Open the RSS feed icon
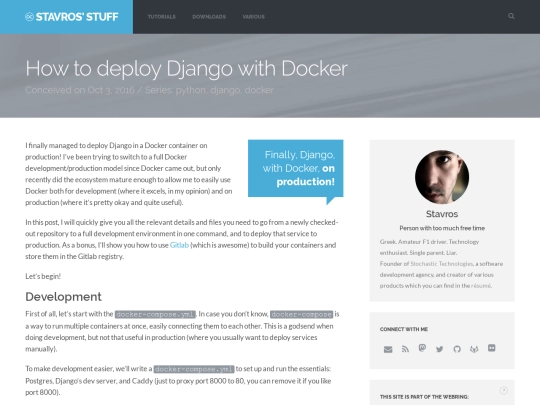Screen dimensions: 540x405 tap(405, 349)
